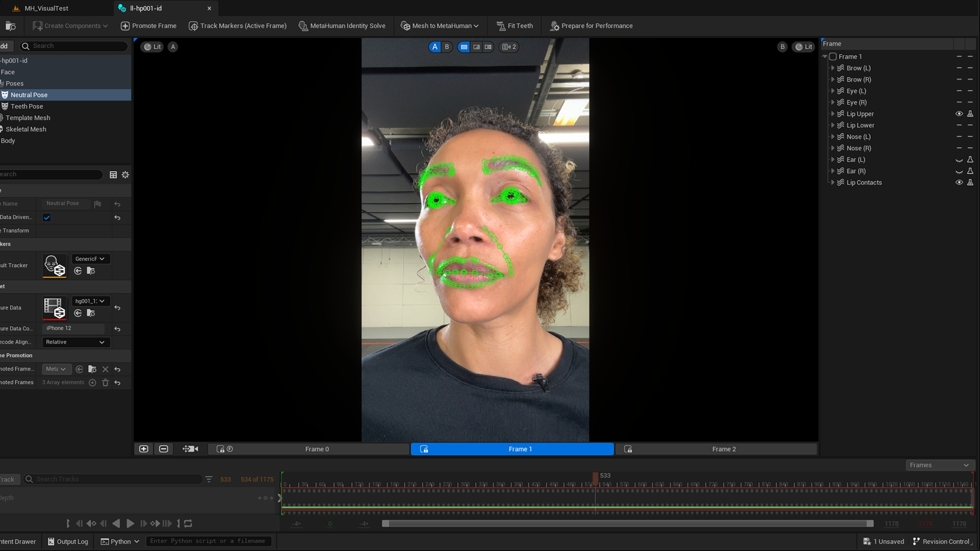Click the remove frame minus icon
This screenshot has height=551, width=980.
coord(163,449)
